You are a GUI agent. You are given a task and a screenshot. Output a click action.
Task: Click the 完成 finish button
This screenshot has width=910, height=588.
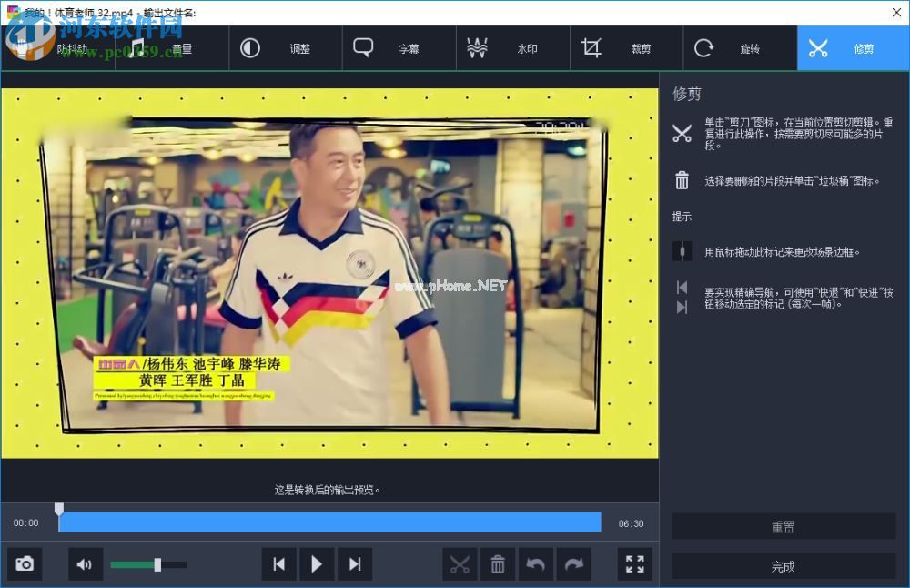(783, 566)
